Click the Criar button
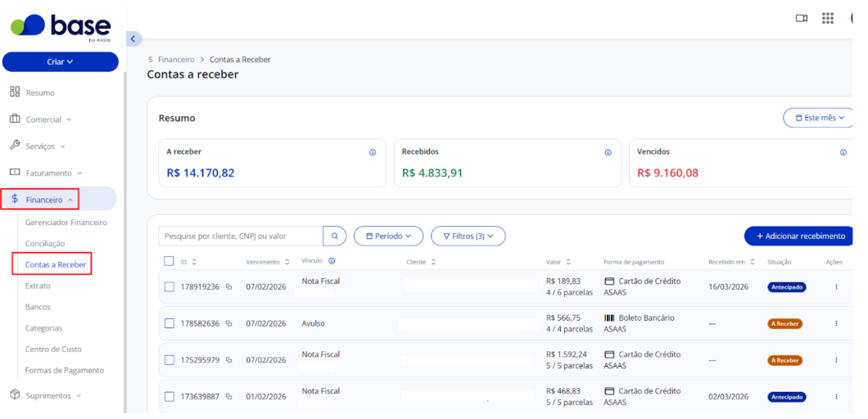Image resolution: width=868 pixels, height=419 pixels. point(61,62)
